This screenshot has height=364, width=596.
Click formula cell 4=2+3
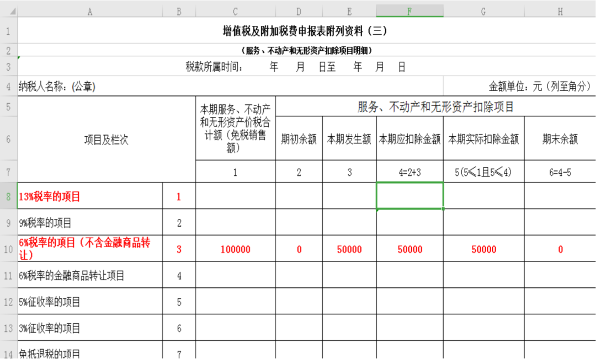[x=409, y=172]
